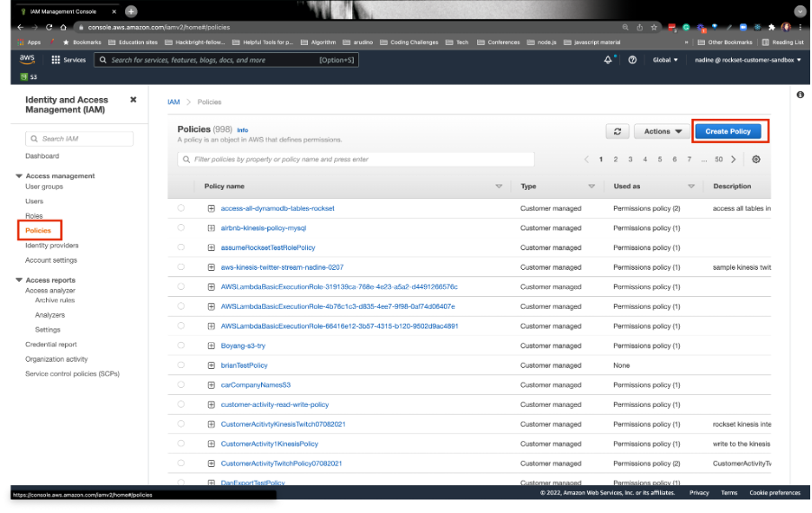Zoom icon in the address bar

point(626,27)
